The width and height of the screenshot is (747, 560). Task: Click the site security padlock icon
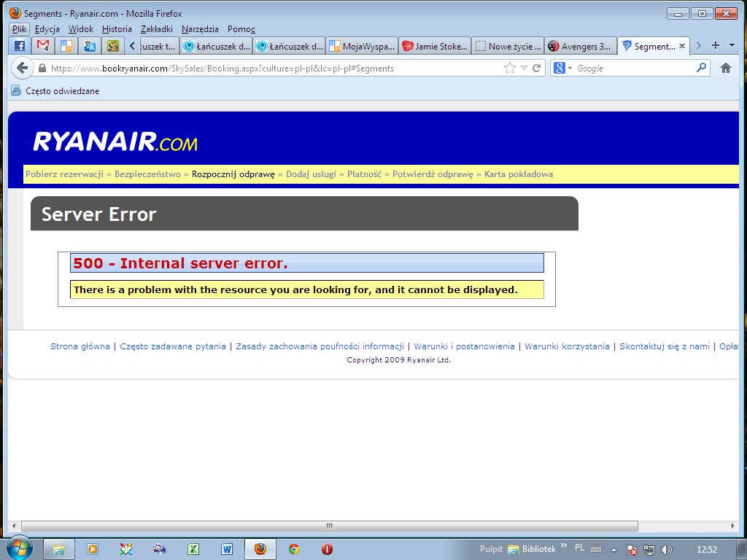click(x=42, y=68)
